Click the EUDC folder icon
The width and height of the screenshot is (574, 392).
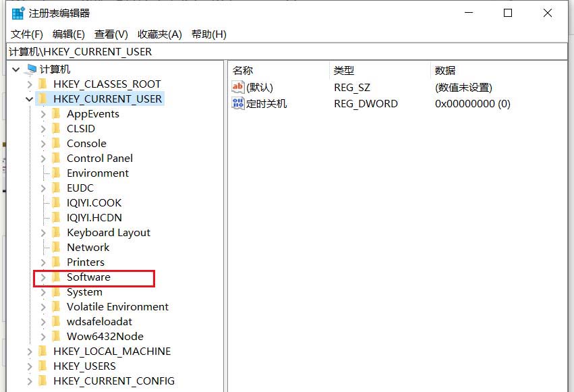click(56, 188)
